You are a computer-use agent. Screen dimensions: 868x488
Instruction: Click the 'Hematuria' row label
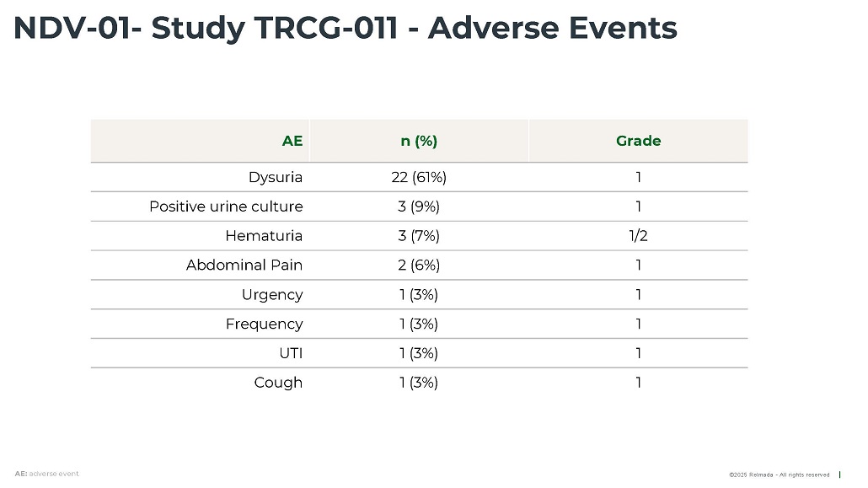click(x=264, y=236)
